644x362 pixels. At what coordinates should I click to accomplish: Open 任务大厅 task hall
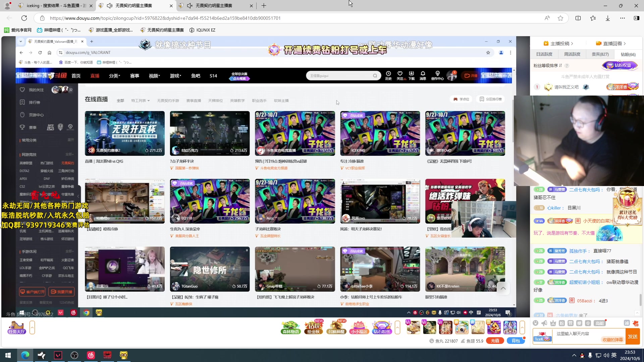coord(16,327)
